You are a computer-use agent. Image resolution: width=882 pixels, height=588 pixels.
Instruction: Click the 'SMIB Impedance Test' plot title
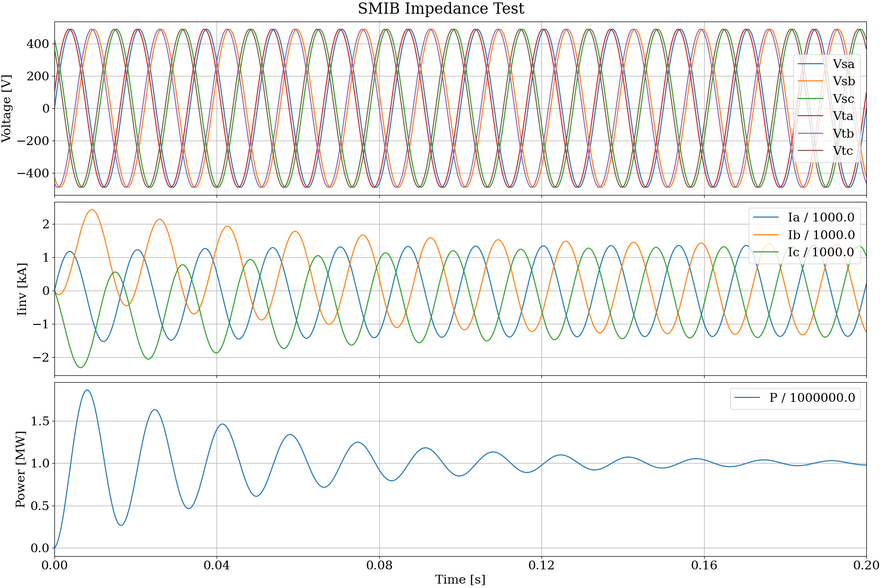tap(441, 9)
